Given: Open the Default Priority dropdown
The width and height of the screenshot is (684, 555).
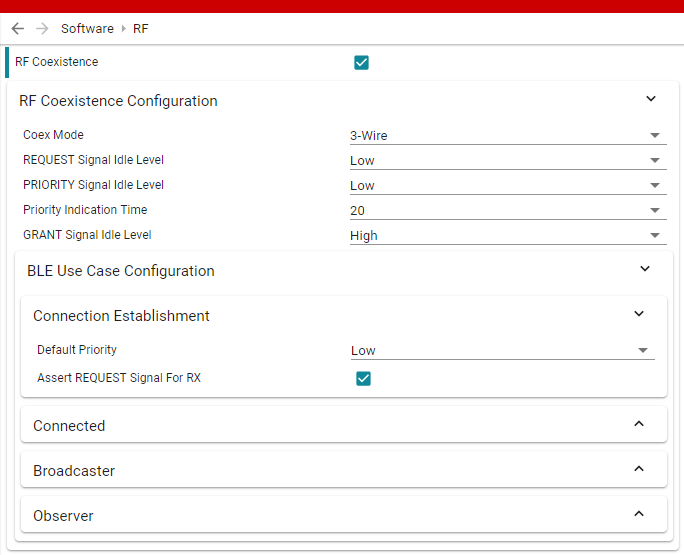Looking at the screenshot, I should click(503, 351).
